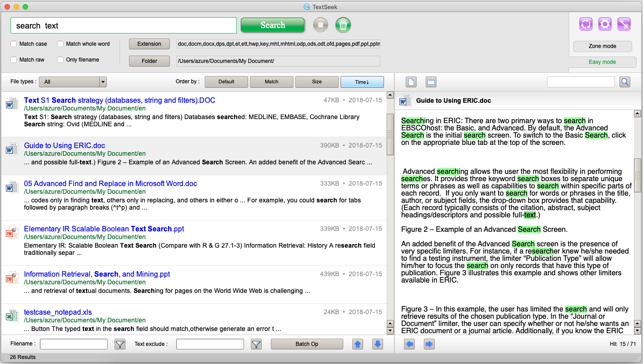Click the magnifier icon in preview pane
The height and width of the screenshot is (364, 643).
pyautogui.click(x=625, y=82)
